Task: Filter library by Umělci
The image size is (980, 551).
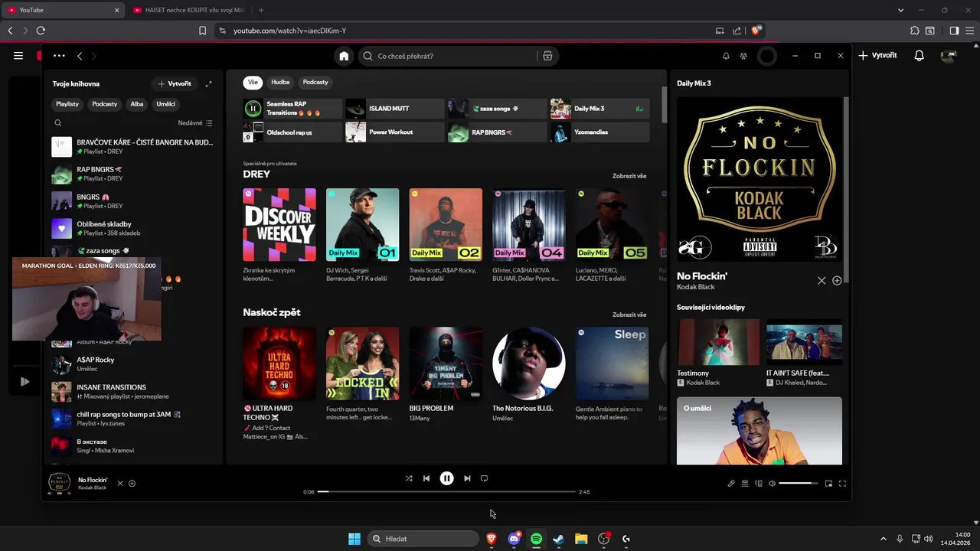Action: (166, 104)
